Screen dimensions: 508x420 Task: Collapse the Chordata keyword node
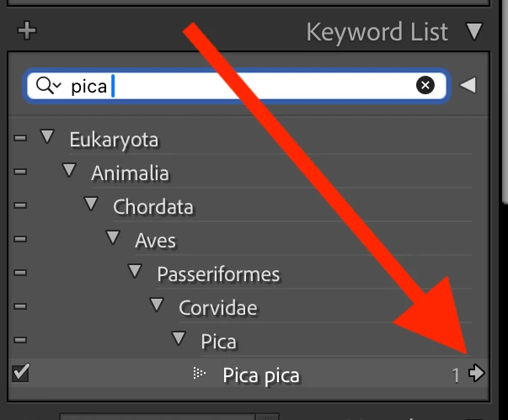click(91, 205)
